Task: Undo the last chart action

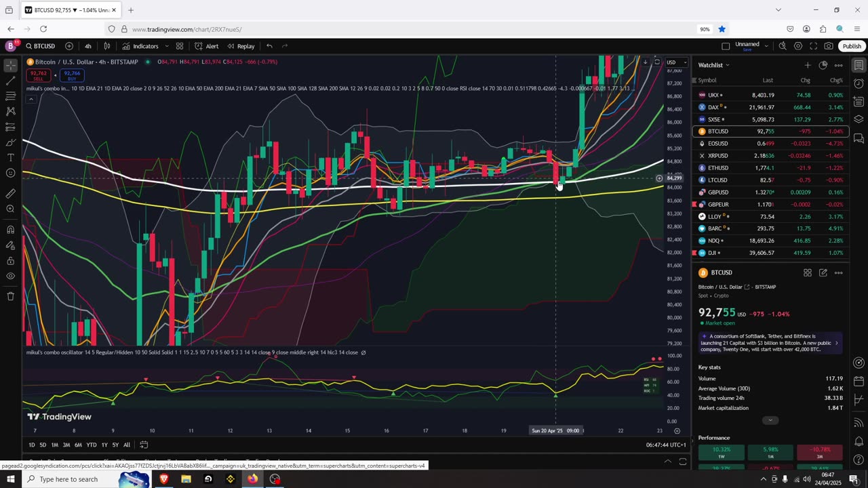Action: coord(269,46)
